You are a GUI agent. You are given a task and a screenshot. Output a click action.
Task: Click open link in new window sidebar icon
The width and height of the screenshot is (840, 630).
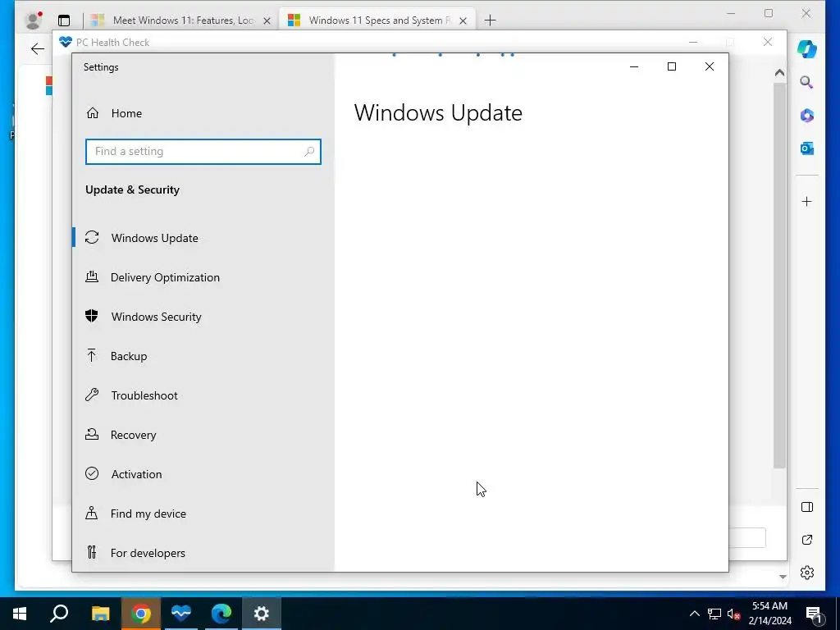coord(807,540)
